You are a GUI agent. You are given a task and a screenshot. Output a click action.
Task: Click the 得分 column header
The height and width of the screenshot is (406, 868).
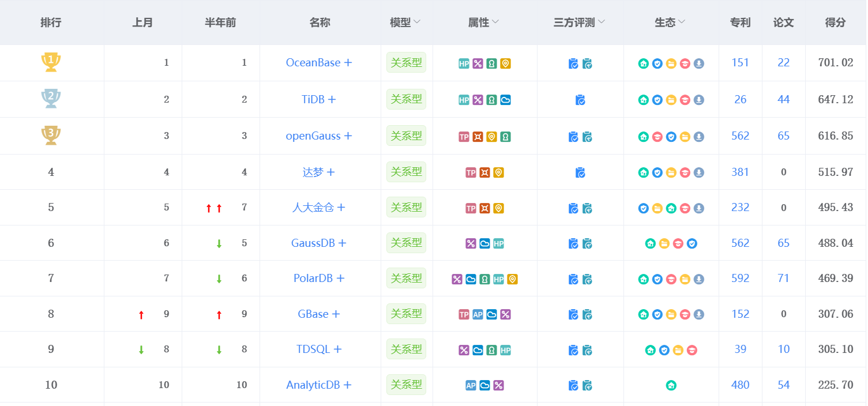click(x=836, y=22)
